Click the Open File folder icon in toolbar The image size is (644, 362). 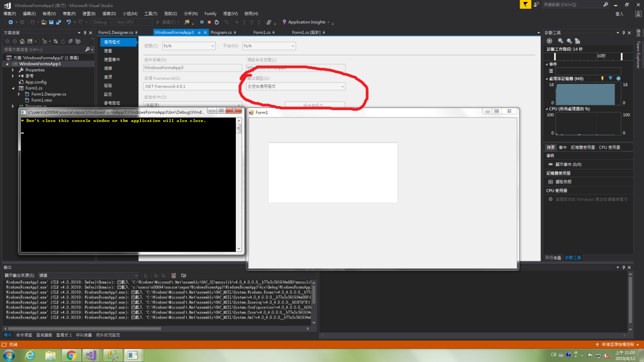coord(43,22)
